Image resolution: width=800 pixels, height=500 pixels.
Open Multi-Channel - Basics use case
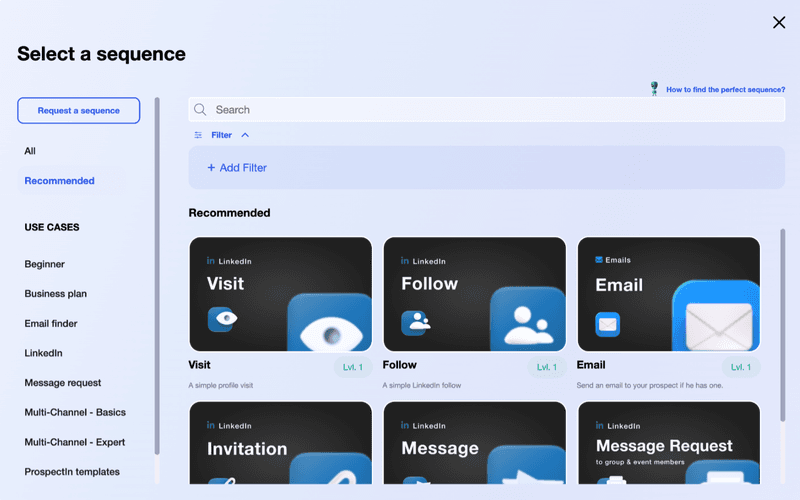75,412
